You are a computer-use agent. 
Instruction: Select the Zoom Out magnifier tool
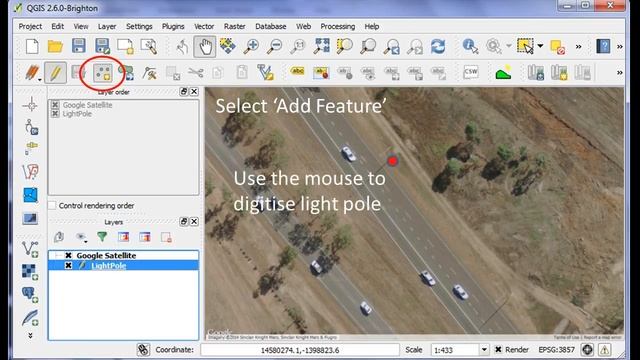[x=274, y=46]
